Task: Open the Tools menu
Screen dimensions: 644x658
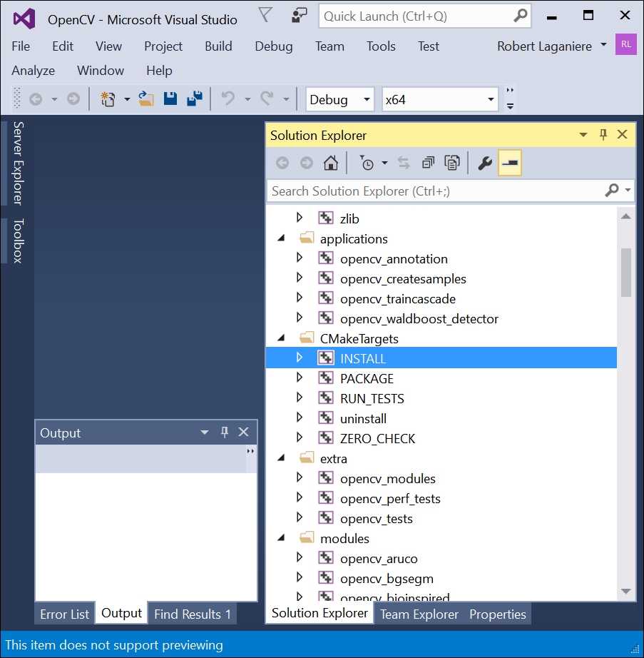Action: [381, 46]
